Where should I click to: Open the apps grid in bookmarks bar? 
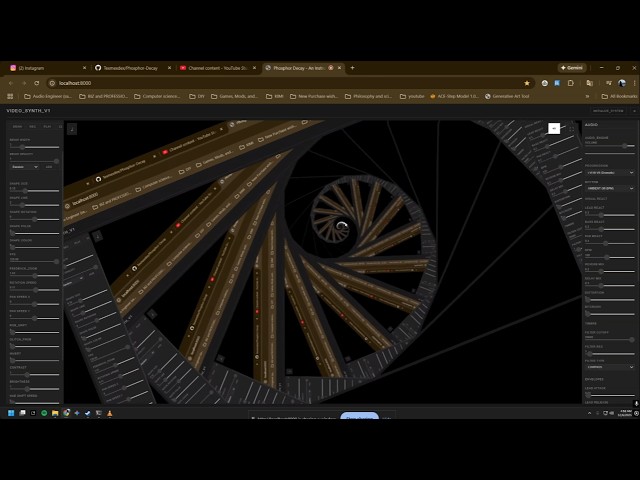point(10,96)
